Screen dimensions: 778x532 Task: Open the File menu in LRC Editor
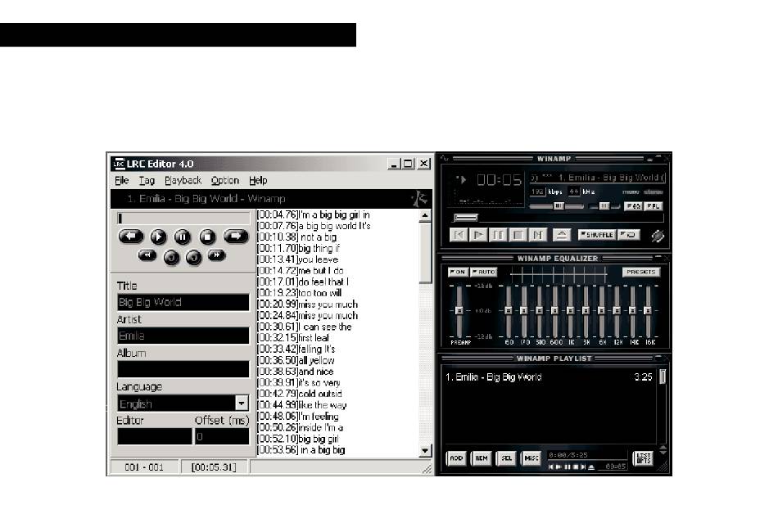coord(121,181)
